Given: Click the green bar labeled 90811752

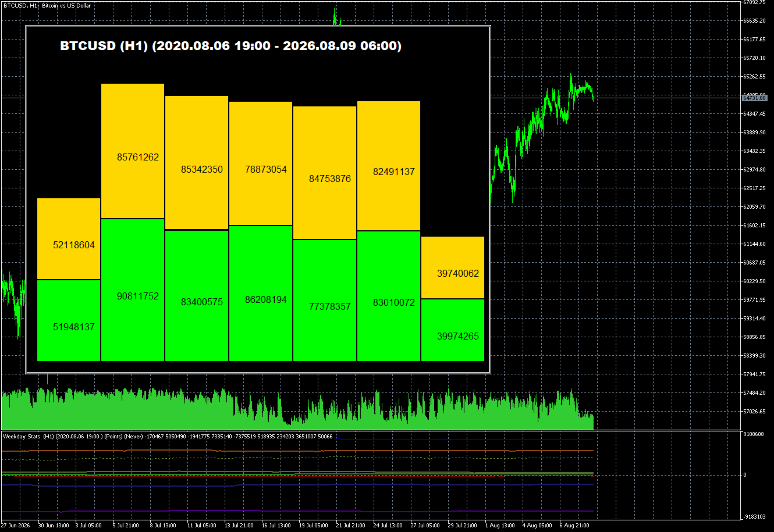Looking at the screenshot, I should (133, 290).
